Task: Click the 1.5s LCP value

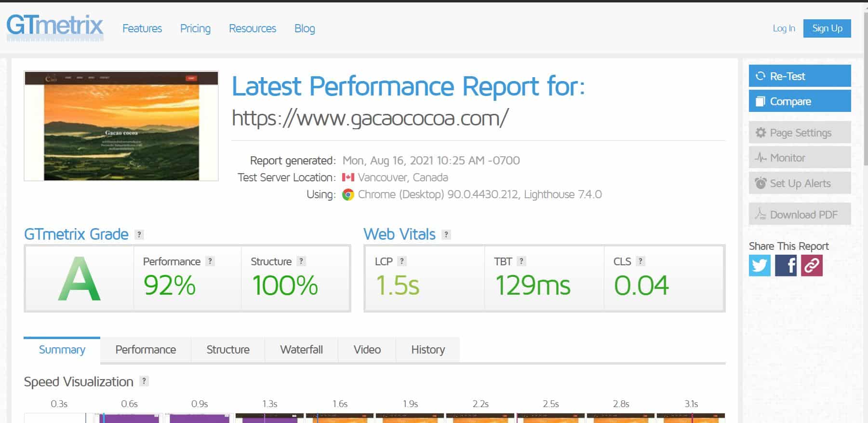Action: (398, 285)
